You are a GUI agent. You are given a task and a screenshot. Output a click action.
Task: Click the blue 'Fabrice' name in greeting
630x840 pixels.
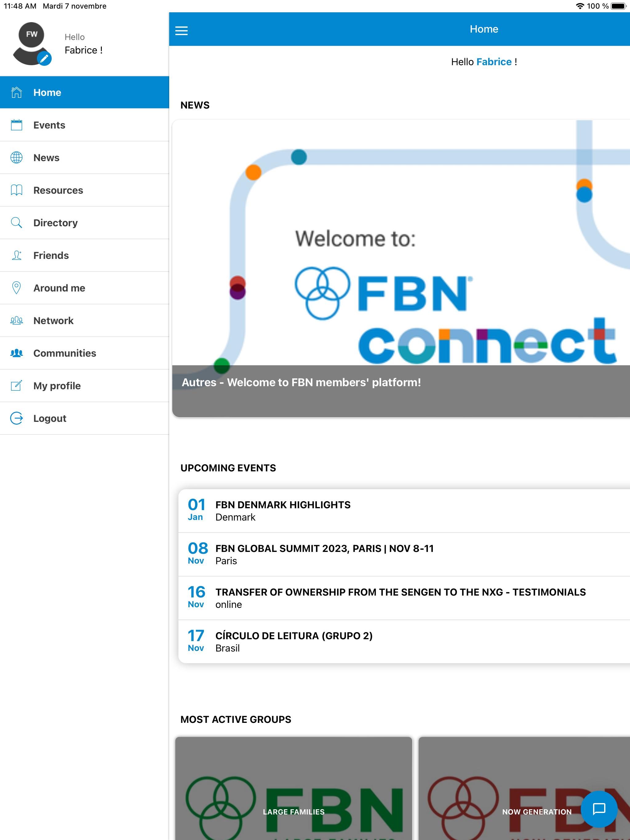click(x=494, y=62)
